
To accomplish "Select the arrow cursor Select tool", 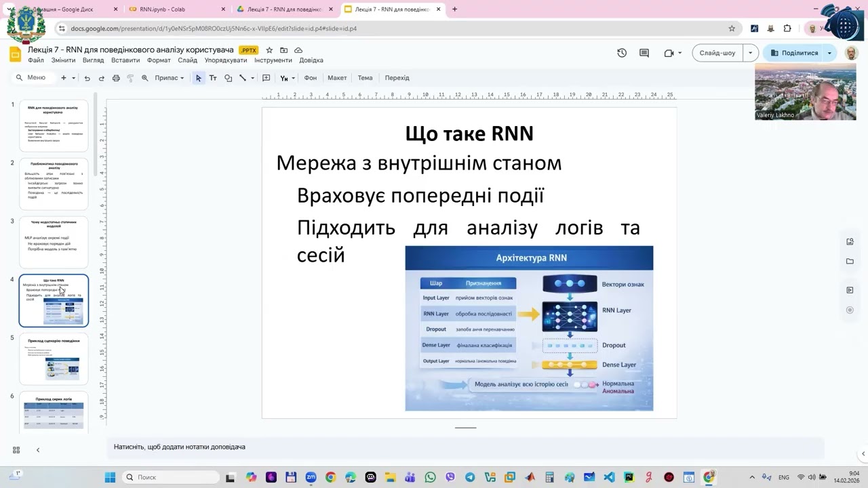I will pos(198,78).
